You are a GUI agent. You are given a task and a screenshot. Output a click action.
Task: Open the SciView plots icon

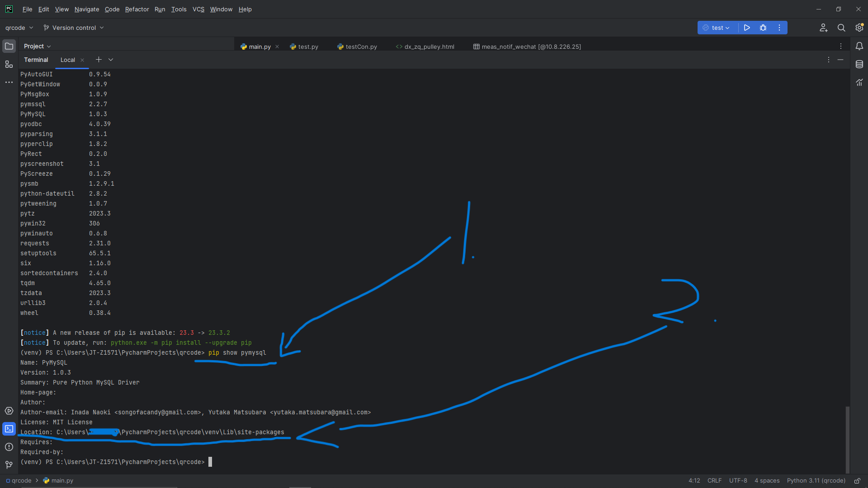point(859,82)
